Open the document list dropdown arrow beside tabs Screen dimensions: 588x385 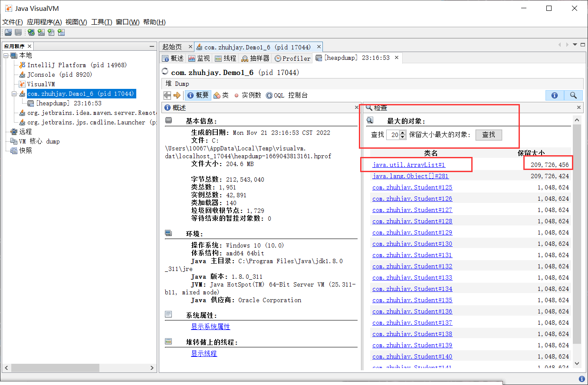click(575, 45)
